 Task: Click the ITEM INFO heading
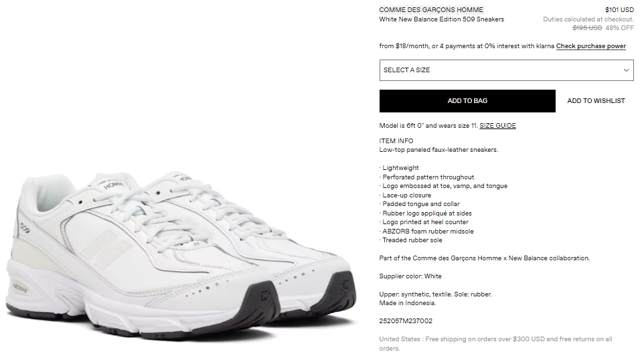click(396, 141)
